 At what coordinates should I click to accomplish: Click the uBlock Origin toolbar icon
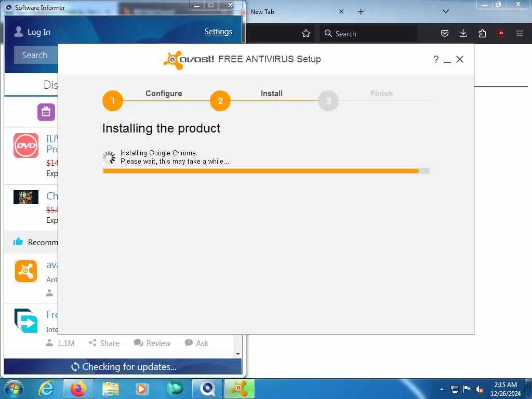coord(501,33)
